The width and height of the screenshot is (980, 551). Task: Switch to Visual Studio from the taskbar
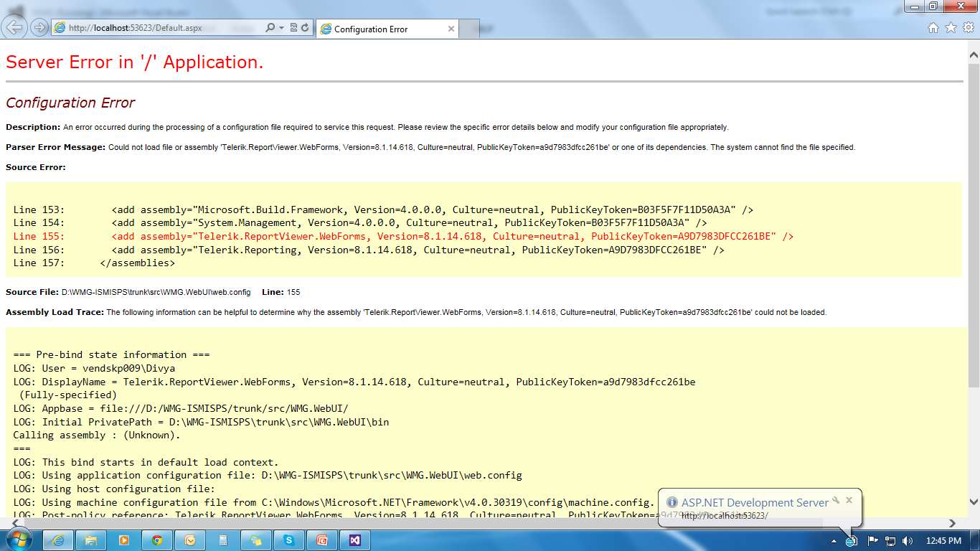(x=355, y=540)
